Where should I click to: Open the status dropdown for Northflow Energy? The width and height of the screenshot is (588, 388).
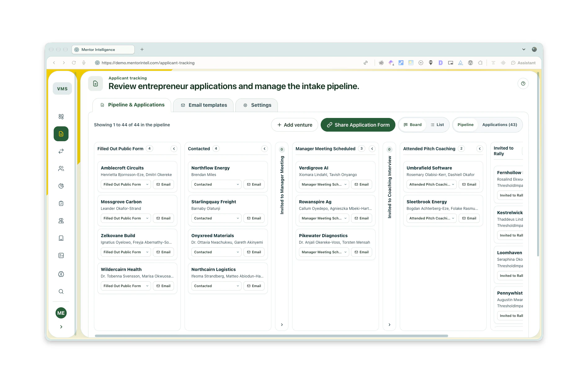click(216, 184)
